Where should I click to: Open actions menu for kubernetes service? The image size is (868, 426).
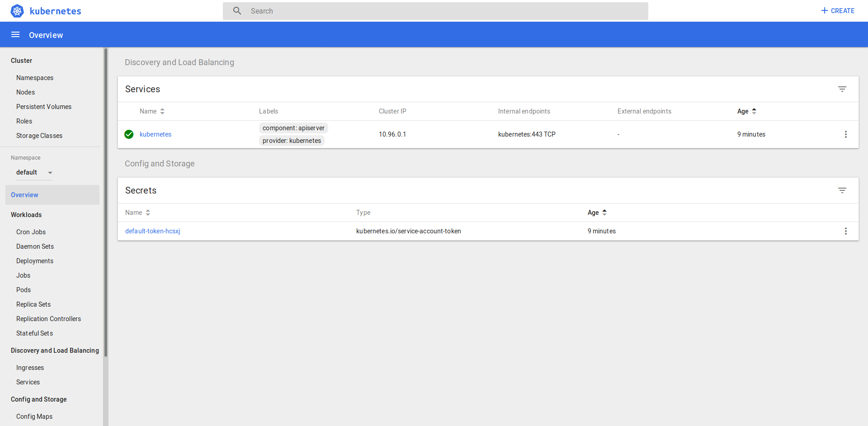[846, 134]
